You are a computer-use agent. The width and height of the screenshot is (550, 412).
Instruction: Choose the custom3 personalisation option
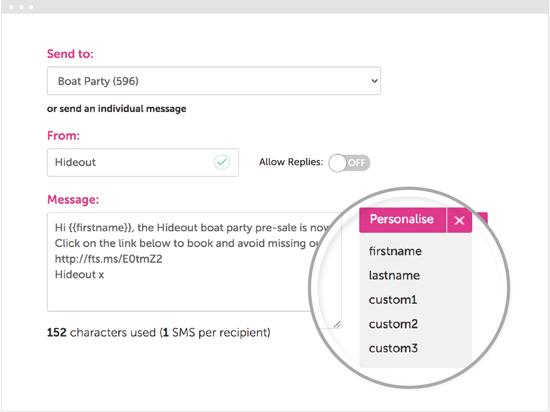pyautogui.click(x=393, y=348)
